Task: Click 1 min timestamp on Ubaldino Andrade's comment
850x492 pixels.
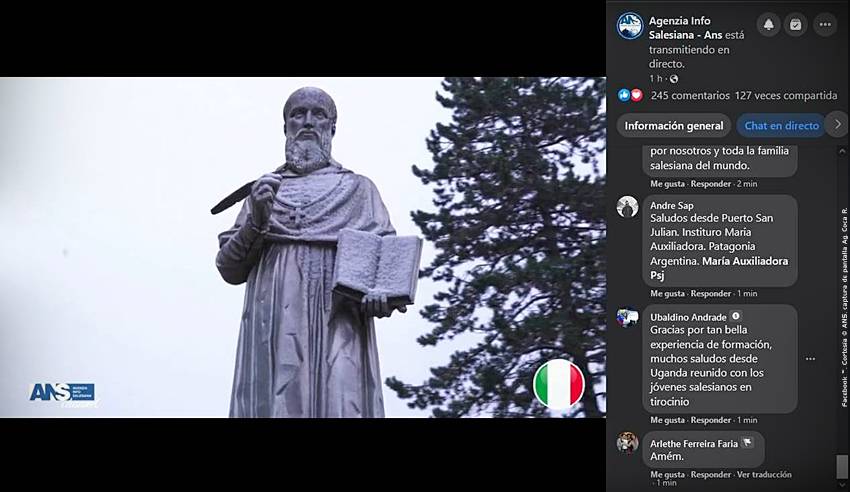Action: pos(747,420)
